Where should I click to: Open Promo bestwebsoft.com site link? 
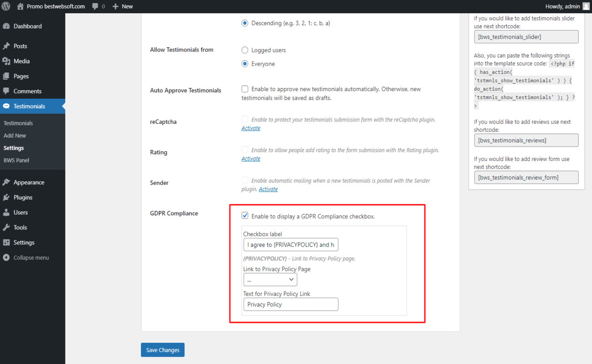[x=56, y=6]
